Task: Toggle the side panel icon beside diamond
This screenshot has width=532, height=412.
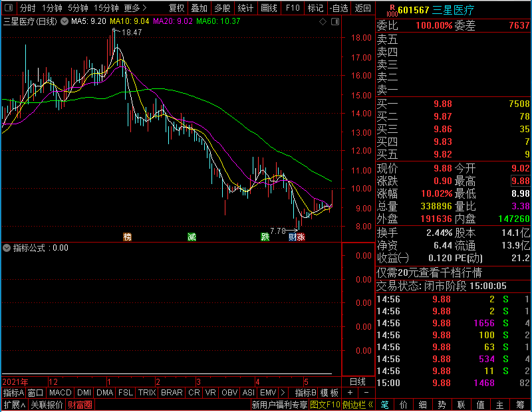Action: pos(335,22)
